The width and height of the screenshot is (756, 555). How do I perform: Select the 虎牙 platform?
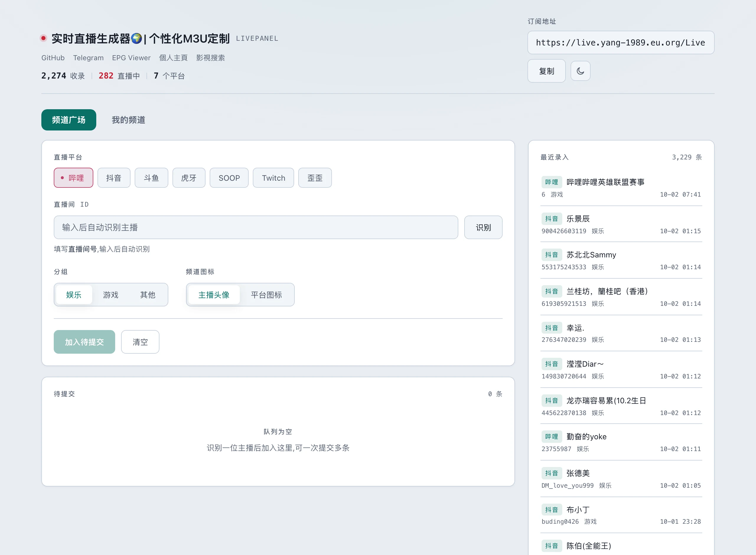pos(188,178)
